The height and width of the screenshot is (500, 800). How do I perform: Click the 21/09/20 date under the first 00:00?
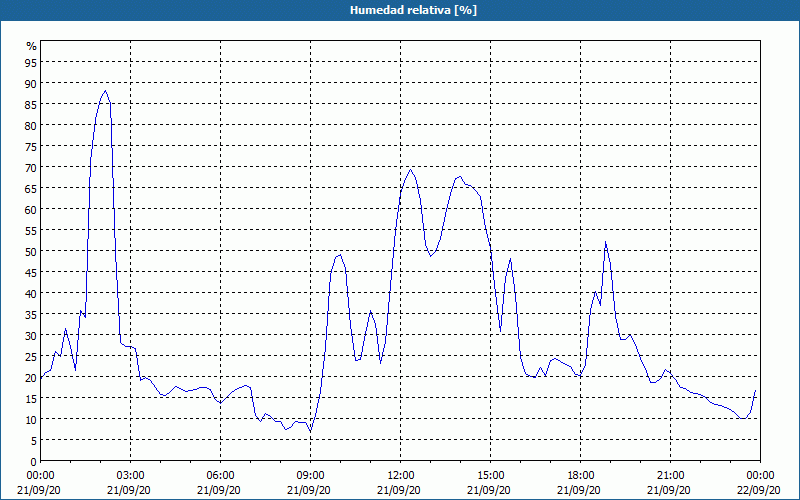point(39,490)
